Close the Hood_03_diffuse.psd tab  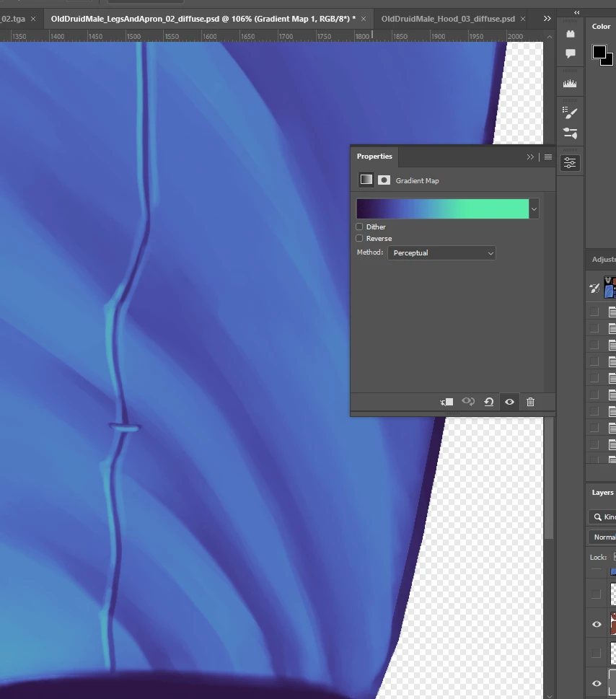(x=523, y=19)
